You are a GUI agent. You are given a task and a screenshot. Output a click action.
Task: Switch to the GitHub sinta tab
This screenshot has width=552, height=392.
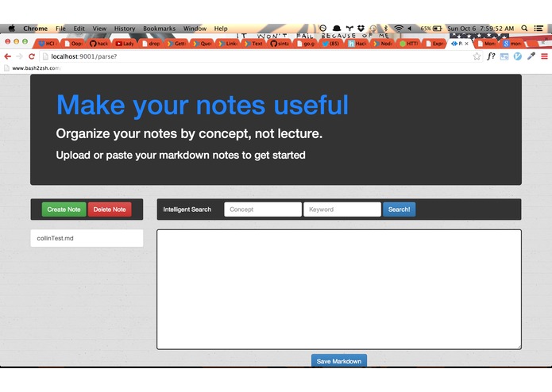(280, 44)
